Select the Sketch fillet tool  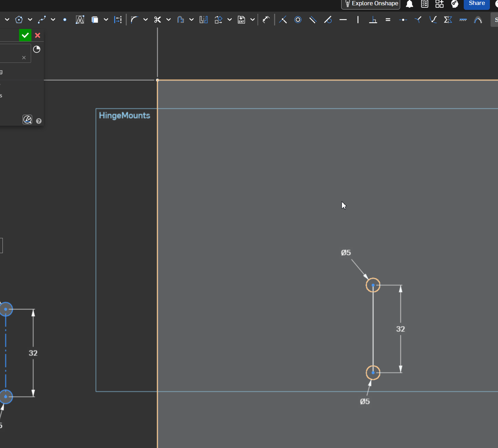(x=134, y=20)
